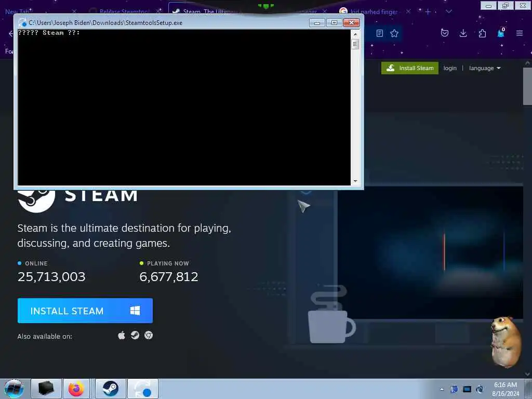The width and height of the screenshot is (532, 399).
Task: Open Firefox downloads arrow icon
Action: tap(463, 33)
